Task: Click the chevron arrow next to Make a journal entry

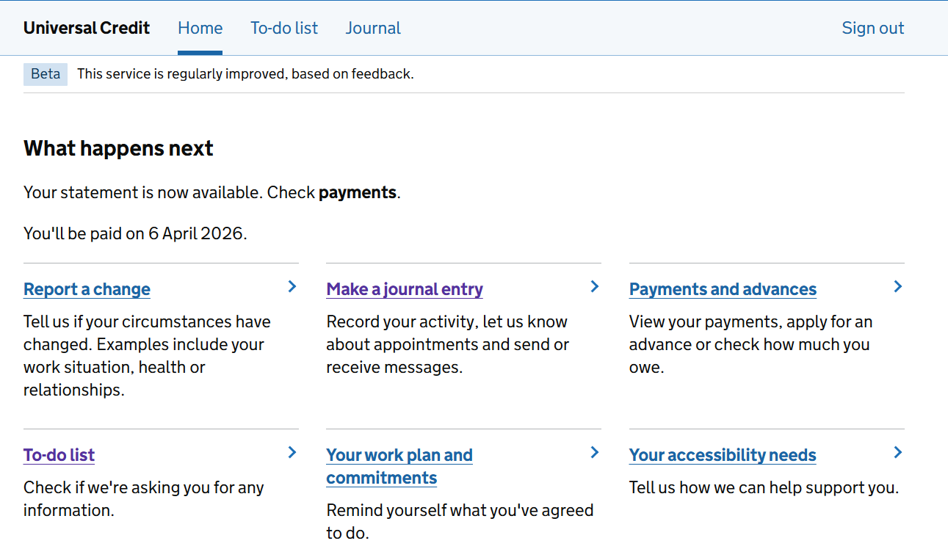Action: click(x=595, y=287)
